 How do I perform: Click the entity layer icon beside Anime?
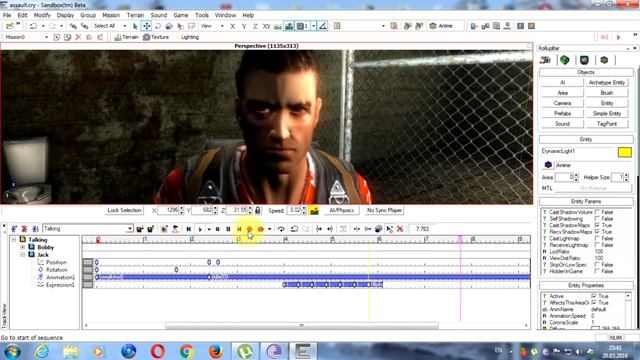(548, 165)
